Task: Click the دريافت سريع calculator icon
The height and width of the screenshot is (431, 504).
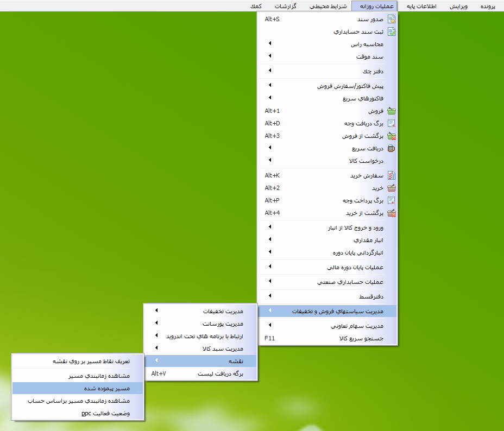Action: 391,148
